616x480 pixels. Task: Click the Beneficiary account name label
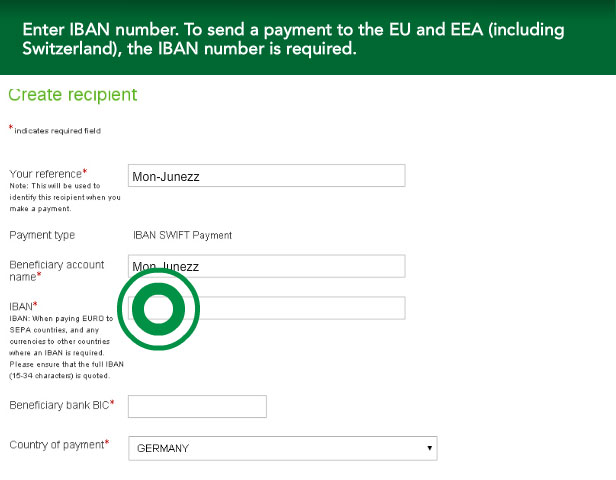57,270
